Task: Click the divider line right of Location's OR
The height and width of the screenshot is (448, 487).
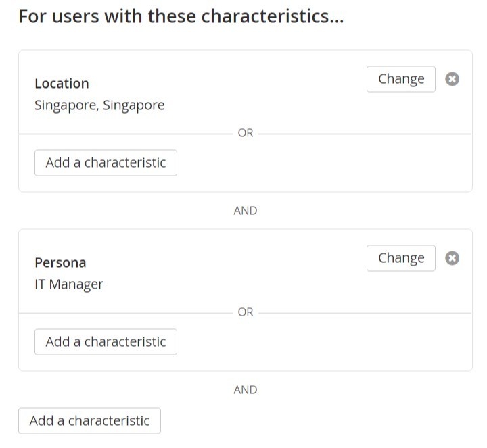Action: 365,134
